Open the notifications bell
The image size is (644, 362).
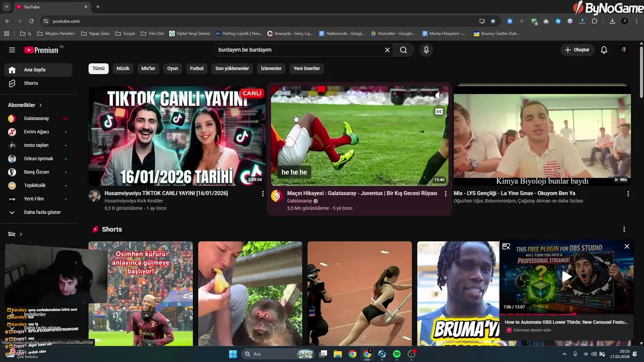coord(604,50)
